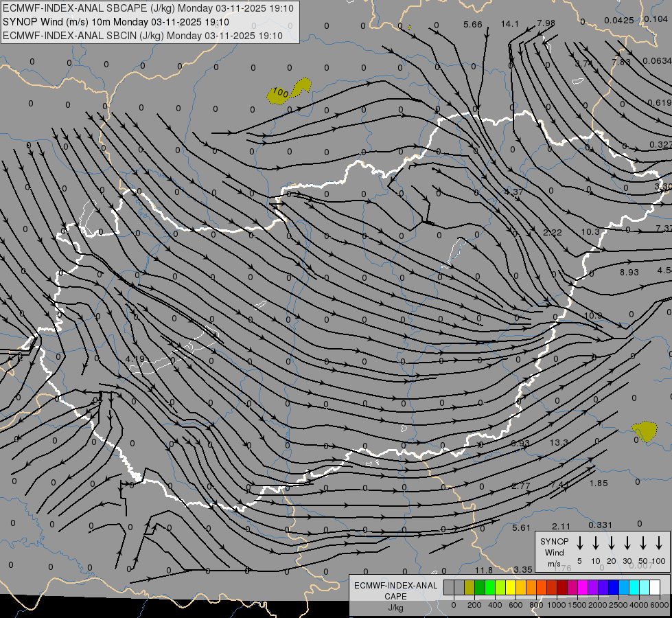Click the 1000 tick label on colorbar
672x618 pixels.
[556, 605]
